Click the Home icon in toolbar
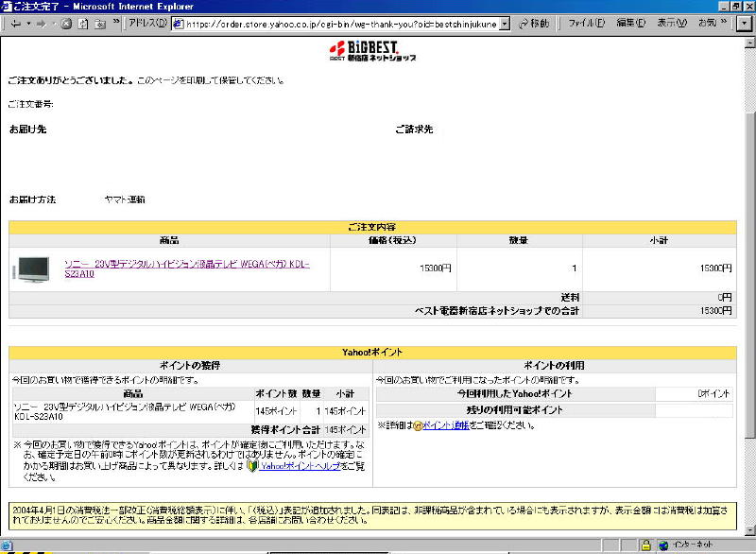This screenshot has width=756, height=554. click(x=99, y=24)
